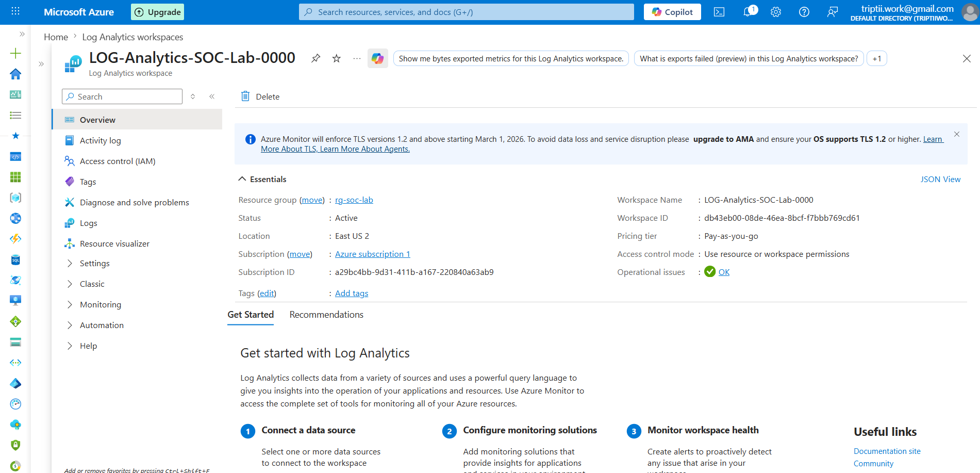Click the Upgrade button in header

point(157,12)
